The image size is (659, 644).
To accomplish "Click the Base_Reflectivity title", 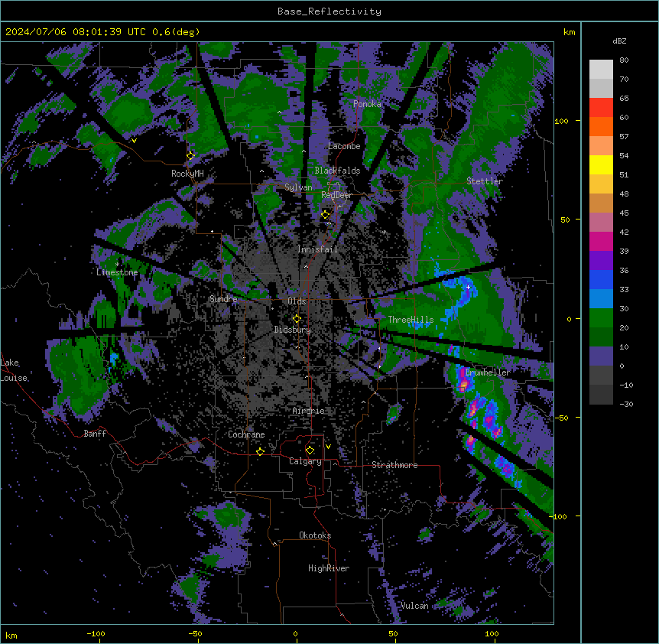I will point(329,11).
